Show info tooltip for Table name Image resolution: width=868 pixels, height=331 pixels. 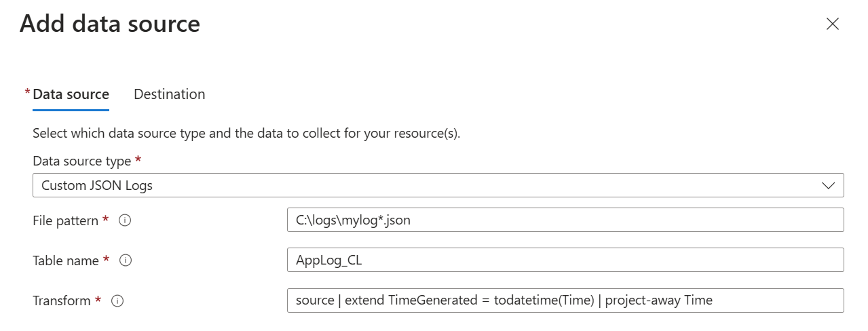tap(126, 260)
